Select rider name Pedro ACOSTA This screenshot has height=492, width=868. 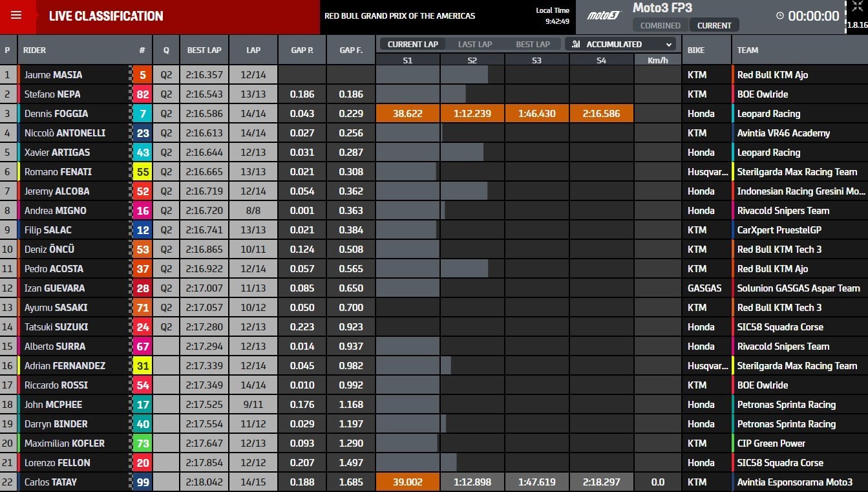(54, 268)
